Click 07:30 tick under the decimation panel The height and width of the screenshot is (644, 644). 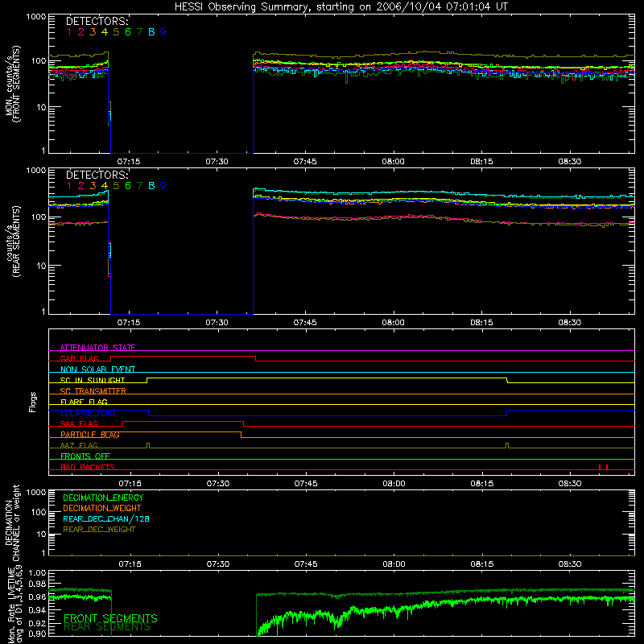(217, 564)
